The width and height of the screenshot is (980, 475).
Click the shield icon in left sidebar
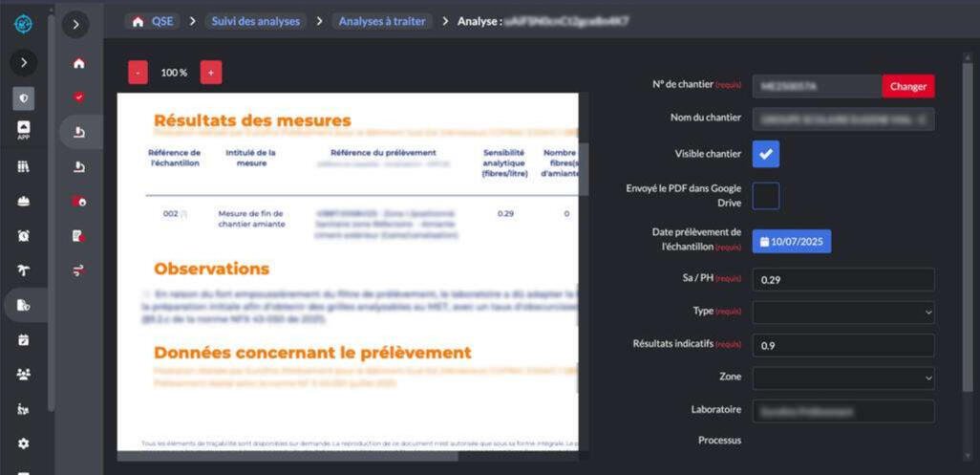click(24, 97)
